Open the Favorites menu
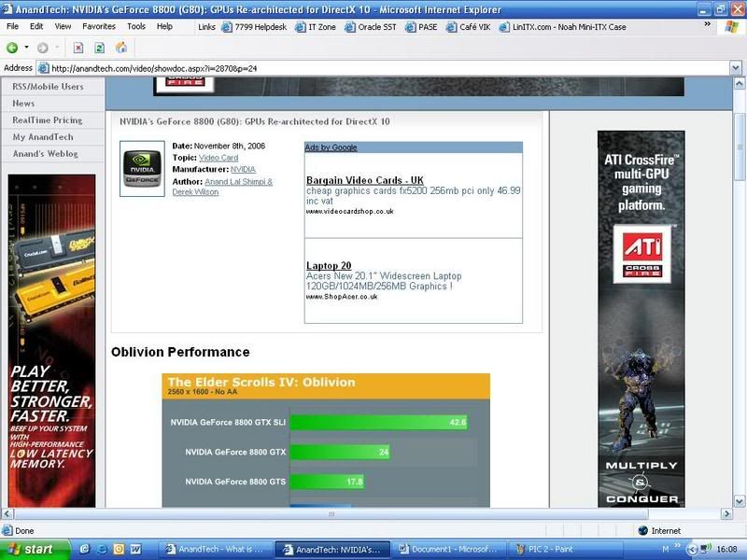This screenshot has height=560, width=747. (x=99, y=27)
